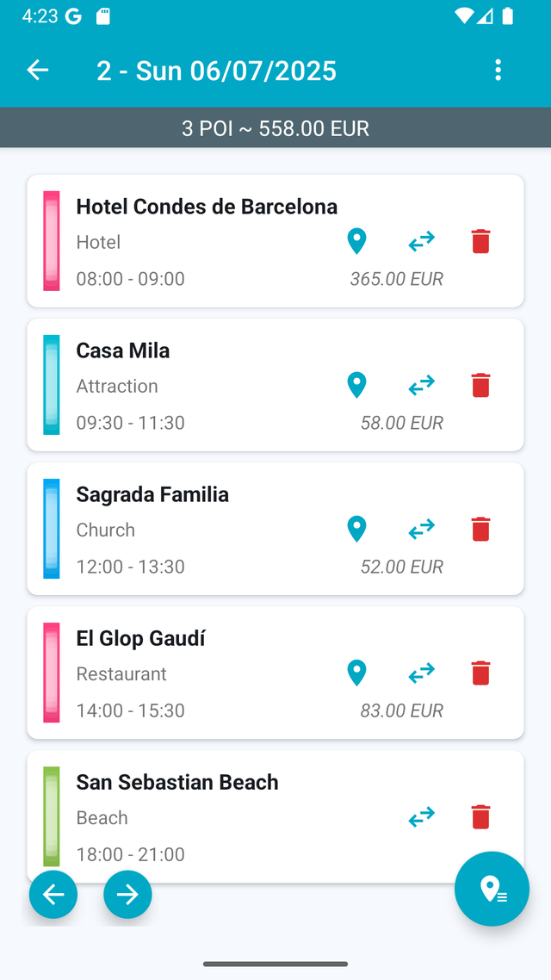This screenshot has height=980, width=551.
Task: Delete the Hotel Condes de Barcelona entry
Action: click(x=480, y=241)
